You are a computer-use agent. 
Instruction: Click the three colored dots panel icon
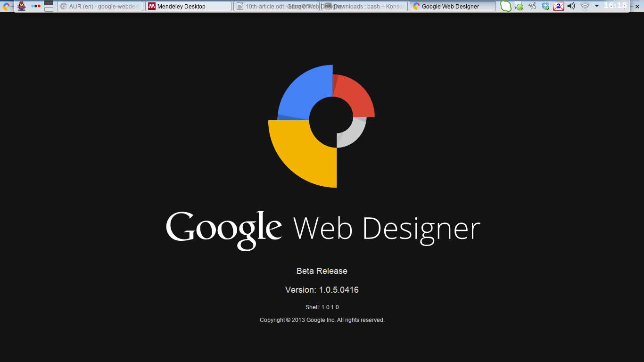(x=35, y=6)
